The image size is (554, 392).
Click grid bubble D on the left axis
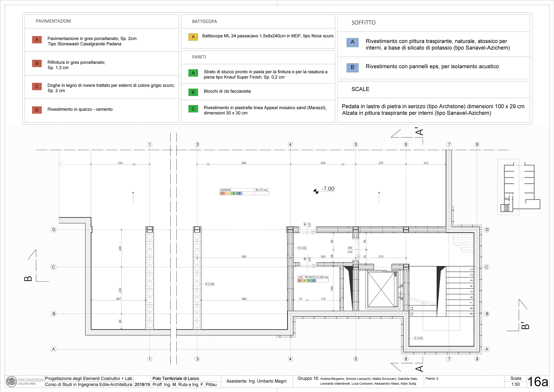[x=54, y=229]
